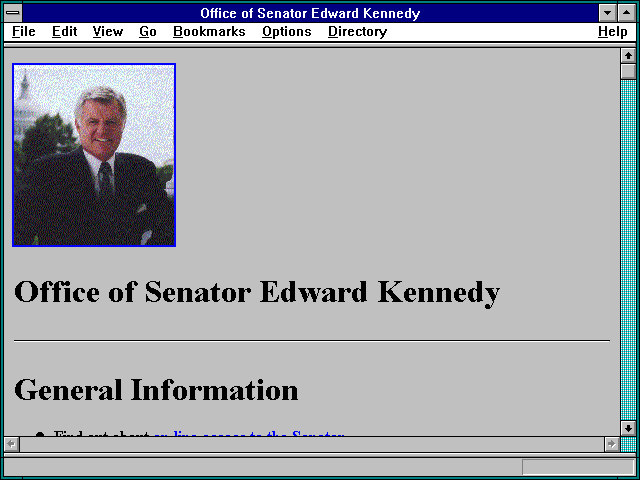The image size is (640, 480).
Task: Open the View menu
Action: tap(108, 31)
